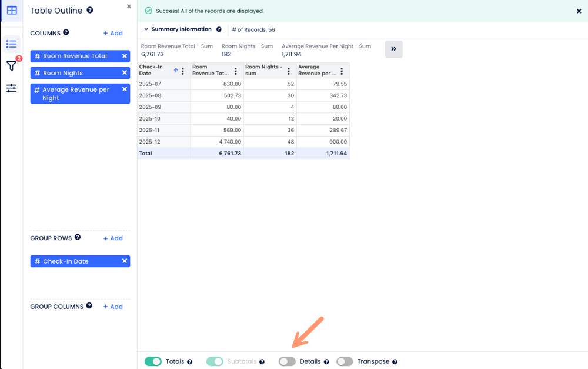Add a new column via Columns Add
The width and height of the screenshot is (588, 369).
point(113,34)
